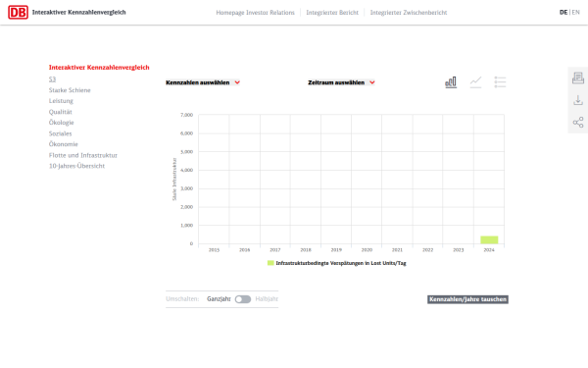Image resolution: width=588 pixels, height=368 pixels.
Task: Toggle the Ganzjahr/Halbjahr switch
Action: 243,299
